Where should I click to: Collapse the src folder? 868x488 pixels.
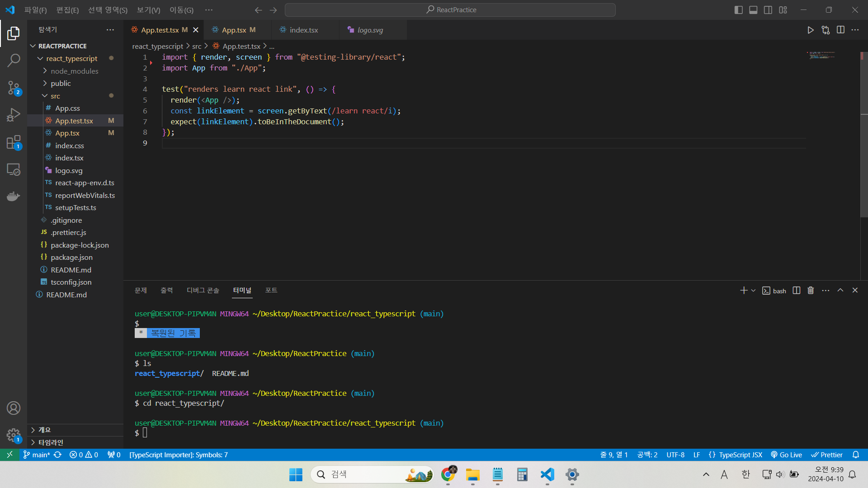point(55,96)
